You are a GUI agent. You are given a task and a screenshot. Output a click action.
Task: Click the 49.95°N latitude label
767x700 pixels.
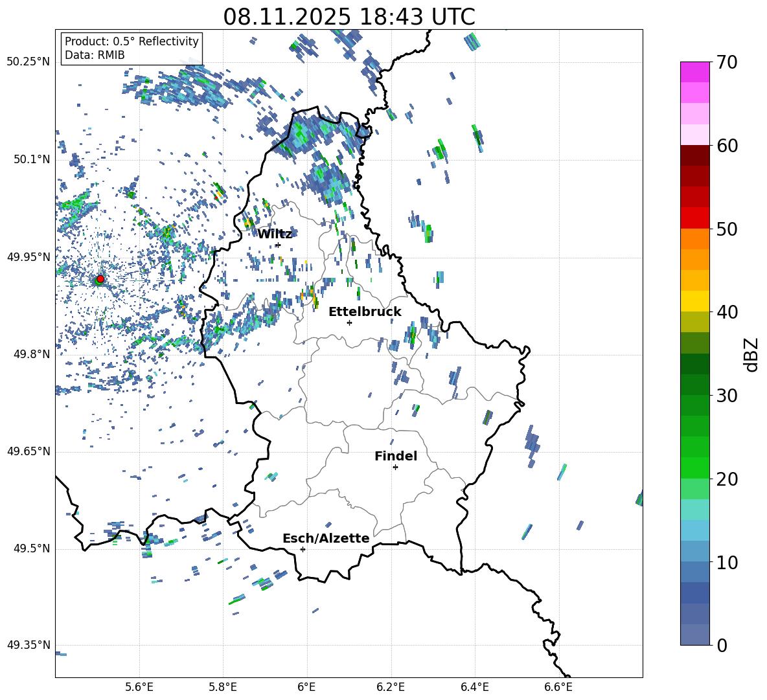coord(29,257)
